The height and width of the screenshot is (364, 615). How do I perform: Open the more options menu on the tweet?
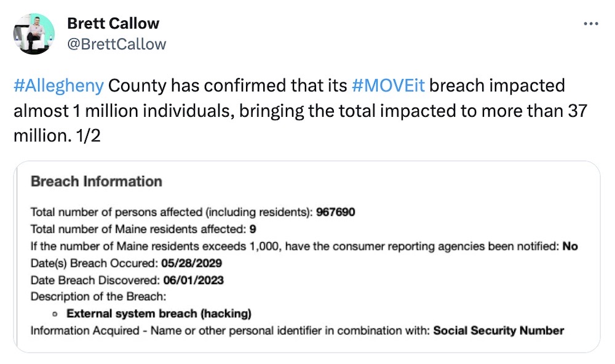point(591,23)
